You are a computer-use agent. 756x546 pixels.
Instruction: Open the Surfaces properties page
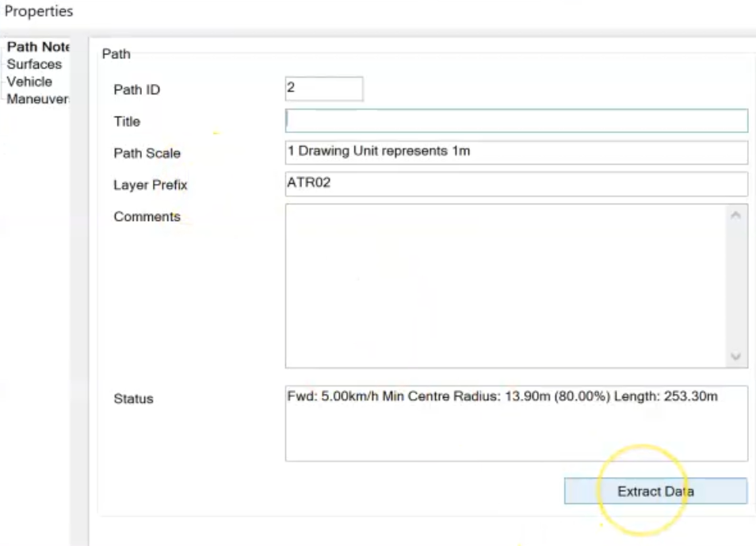coord(34,64)
